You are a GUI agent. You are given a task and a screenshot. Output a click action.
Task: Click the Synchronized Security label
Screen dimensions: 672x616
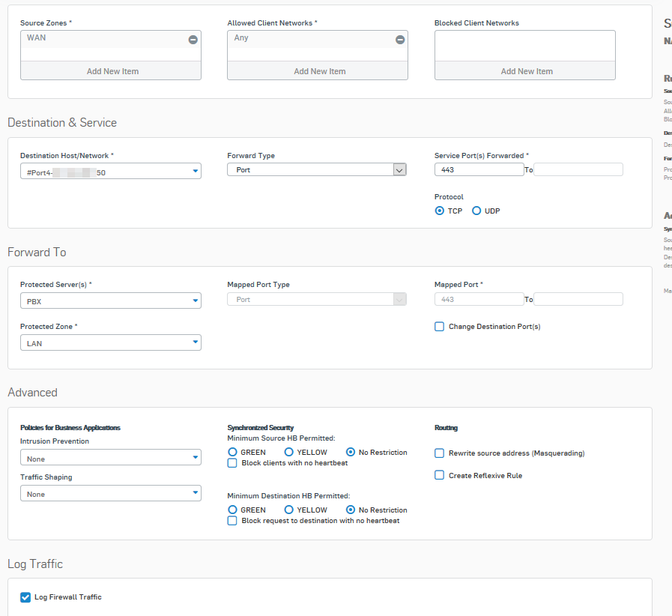click(261, 428)
